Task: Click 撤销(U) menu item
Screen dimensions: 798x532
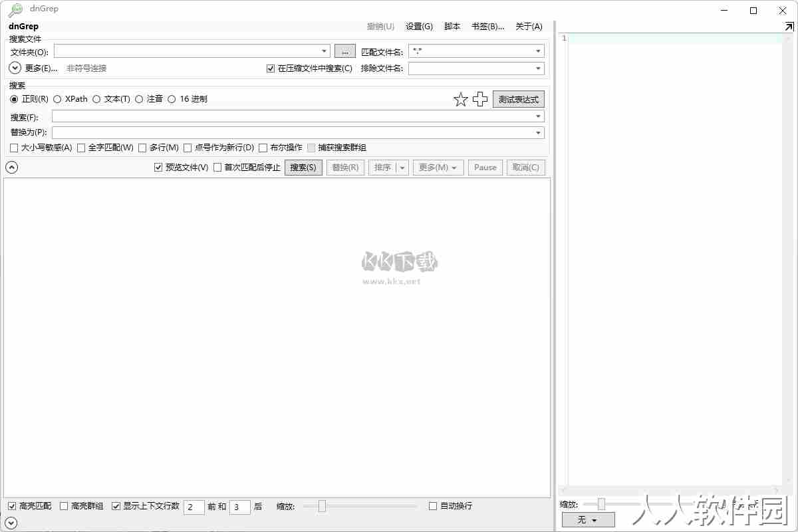Action: pyautogui.click(x=380, y=27)
